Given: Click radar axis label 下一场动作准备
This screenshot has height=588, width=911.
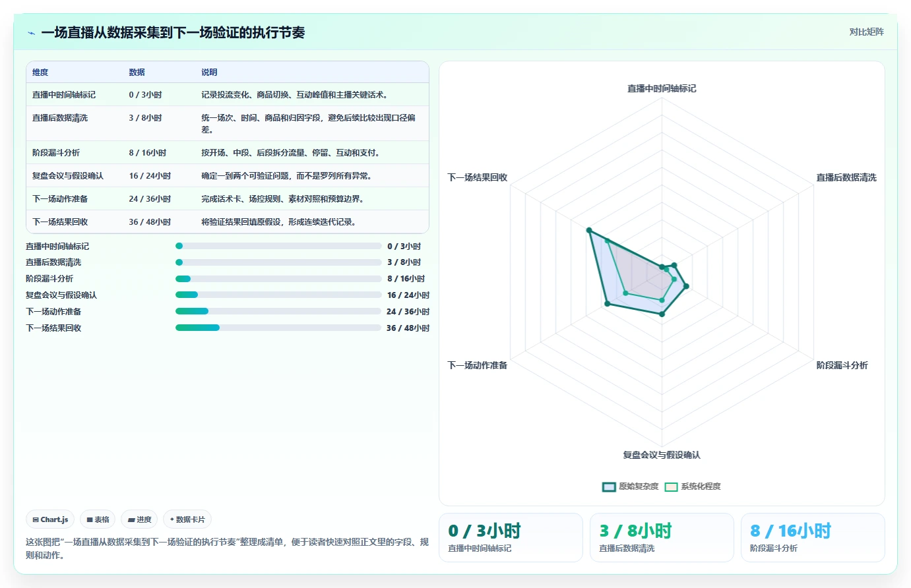Looking at the screenshot, I should 478,365.
